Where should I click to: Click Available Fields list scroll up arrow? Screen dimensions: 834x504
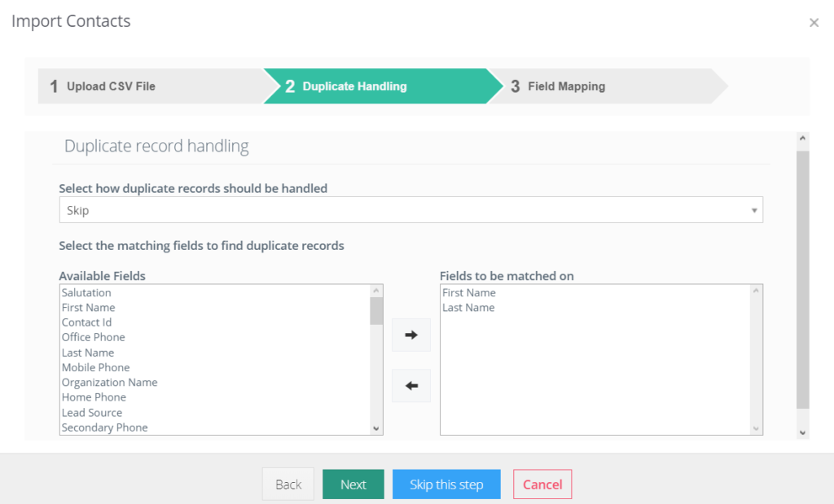(376, 291)
